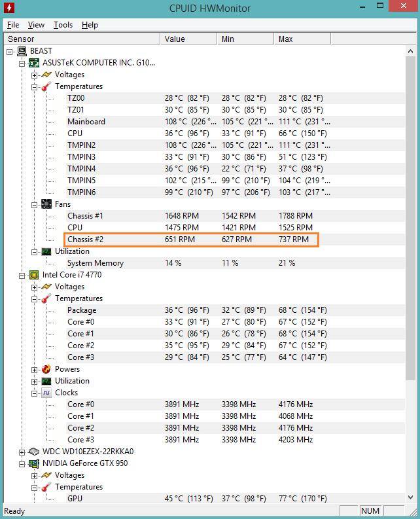The height and width of the screenshot is (519, 420).
Task: Click the ASUSTeK Utilization chart icon
Action: 46,252
